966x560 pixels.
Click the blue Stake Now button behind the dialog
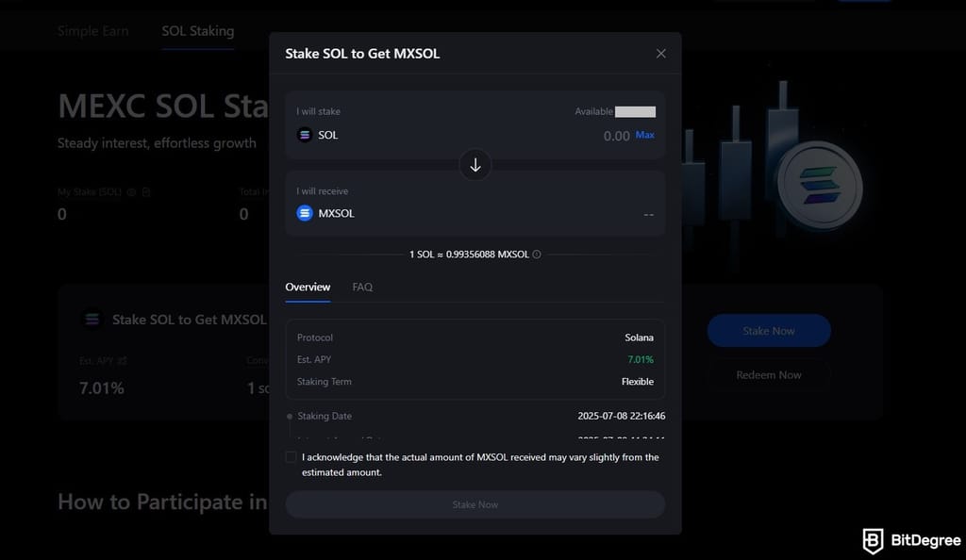click(x=768, y=331)
